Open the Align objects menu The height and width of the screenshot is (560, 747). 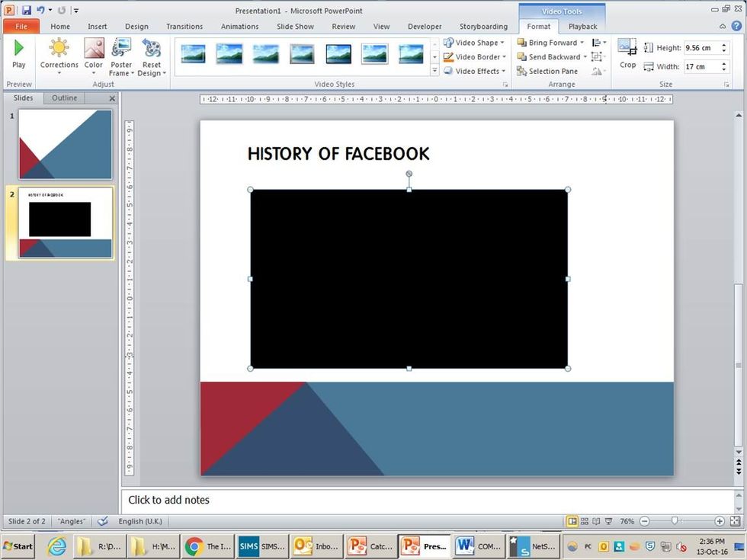point(599,43)
